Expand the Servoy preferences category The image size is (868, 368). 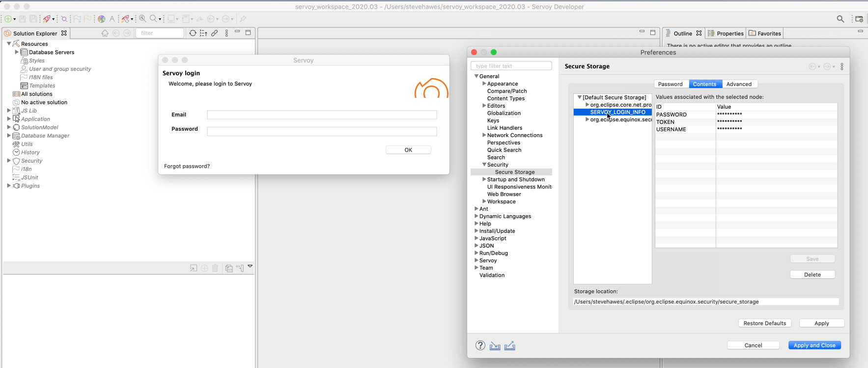476,260
